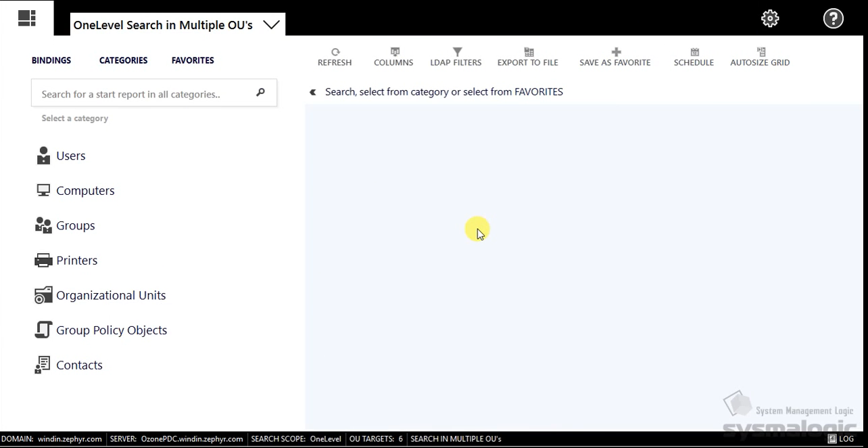Click the Groups category icon
868x448 pixels.
pos(43,225)
